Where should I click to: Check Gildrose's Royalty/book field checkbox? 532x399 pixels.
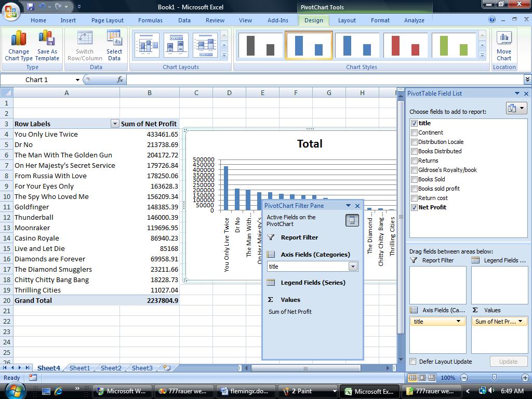click(x=414, y=170)
